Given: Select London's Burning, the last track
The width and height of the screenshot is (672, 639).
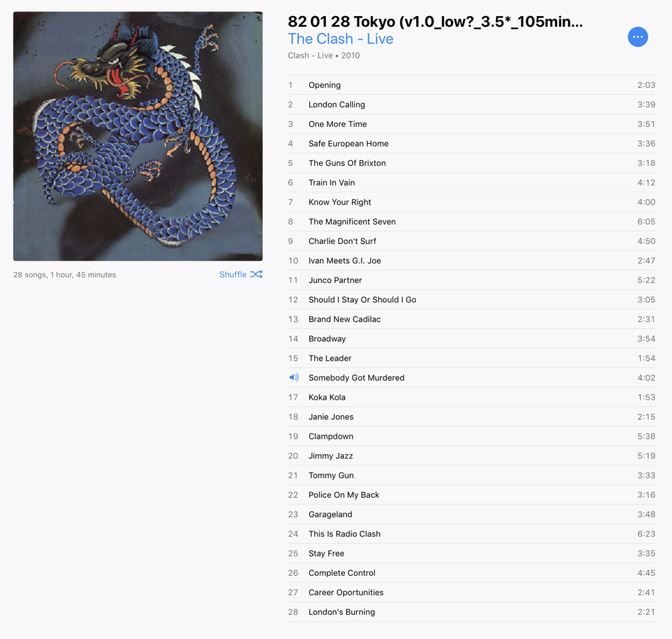Looking at the screenshot, I should pyautogui.click(x=472, y=612).
